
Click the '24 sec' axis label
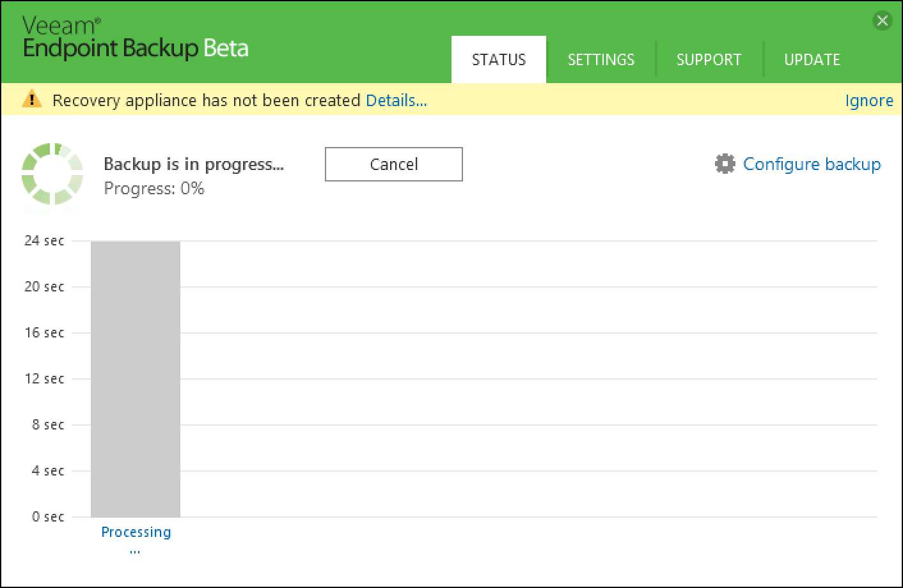point(44,241)
